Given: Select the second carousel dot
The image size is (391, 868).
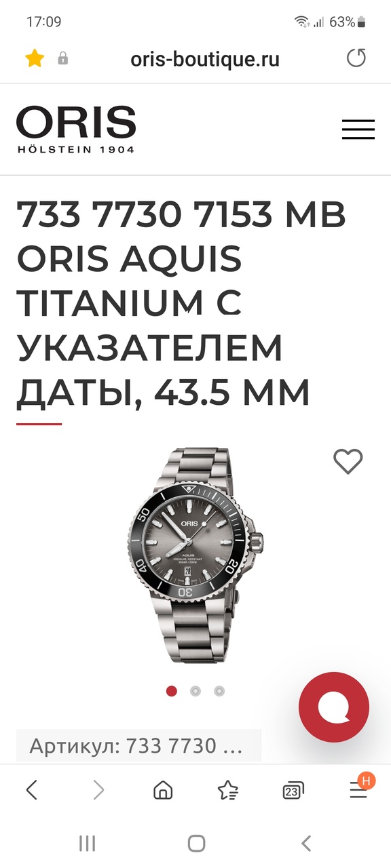Looking at the screenshot, I should click(195, 691).
